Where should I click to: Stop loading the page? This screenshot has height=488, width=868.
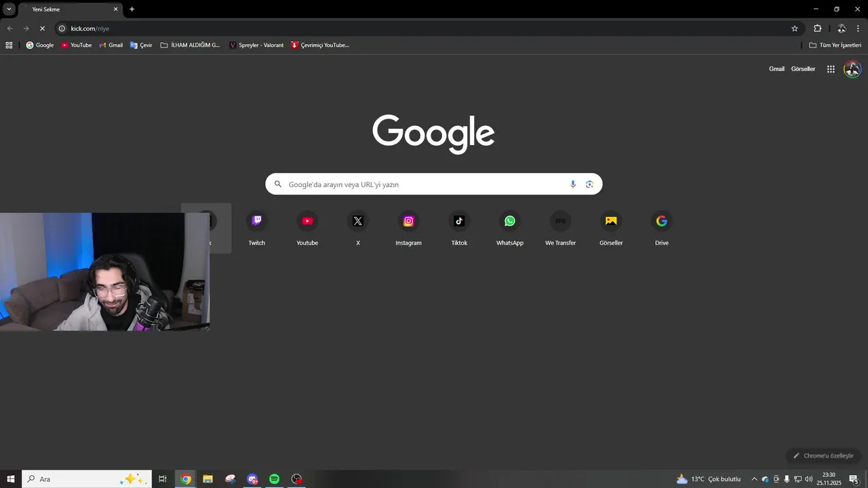tap(42, 28)
